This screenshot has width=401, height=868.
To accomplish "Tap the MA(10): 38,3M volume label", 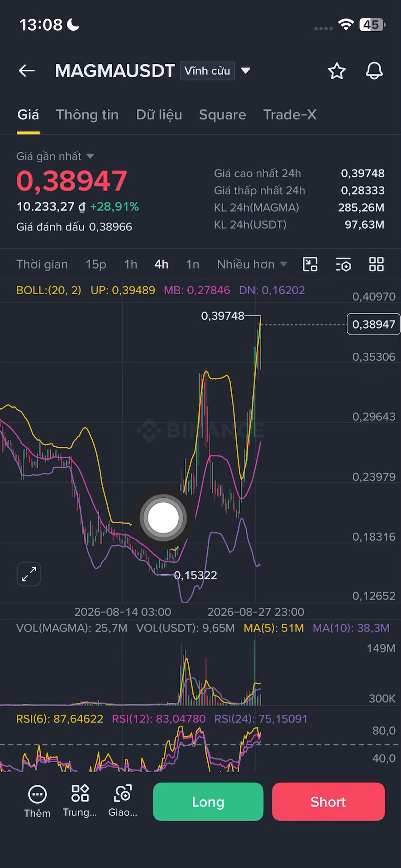I will [x=351, y=627].
